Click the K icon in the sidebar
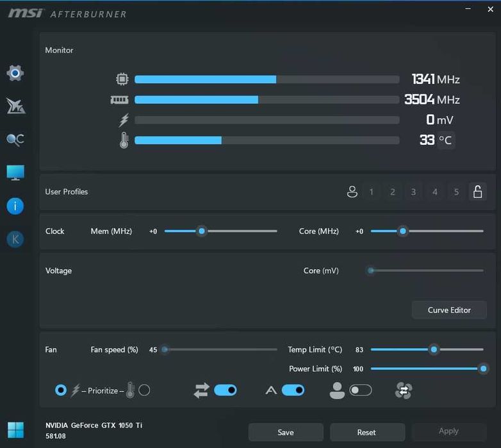The width and height of the screenshot is (501, 448). 15,239
